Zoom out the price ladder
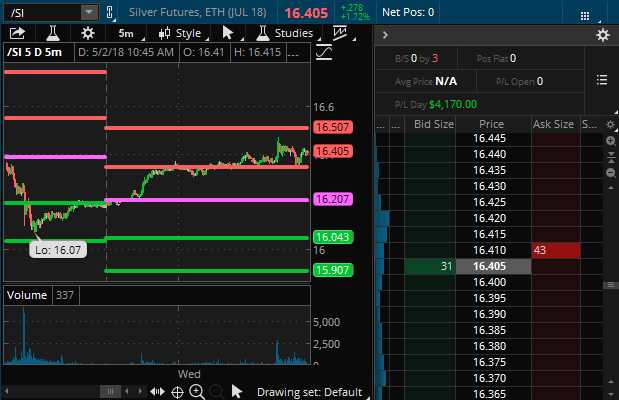The width and height of the screenshot is (619, 400). pyautogui.click(x=610, y=173)
